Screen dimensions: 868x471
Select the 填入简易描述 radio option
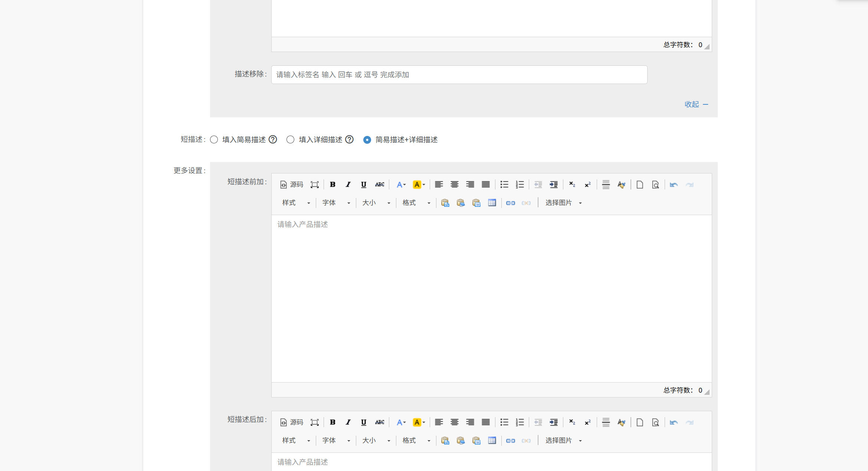tap(214, 140)
